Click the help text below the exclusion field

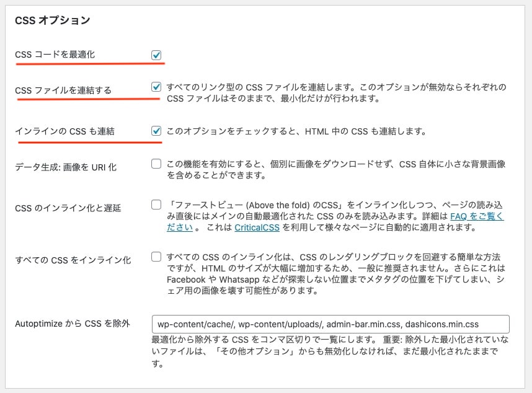tap(329, 352)
